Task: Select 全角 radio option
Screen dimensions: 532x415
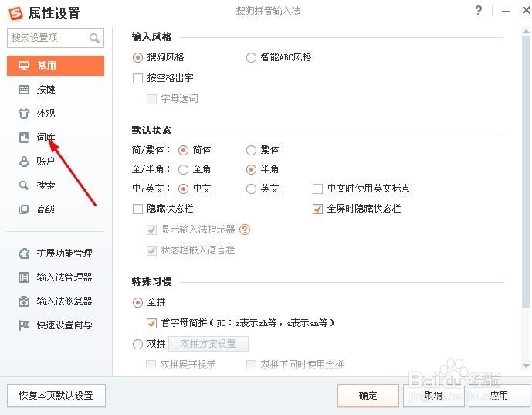Action: (x=183, y=169)
